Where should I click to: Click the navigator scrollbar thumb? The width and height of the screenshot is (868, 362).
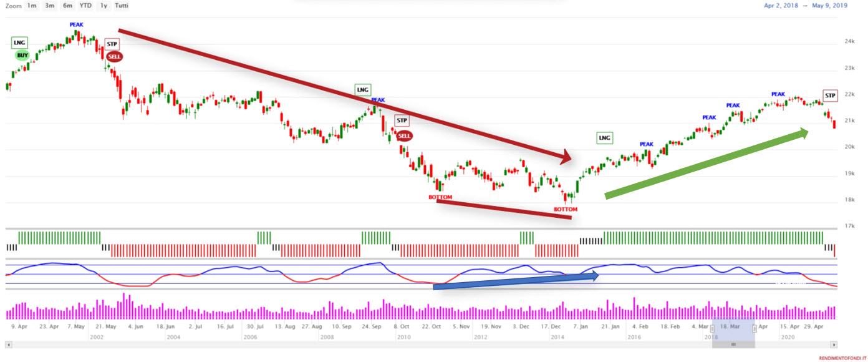click(x=733, y=344)
